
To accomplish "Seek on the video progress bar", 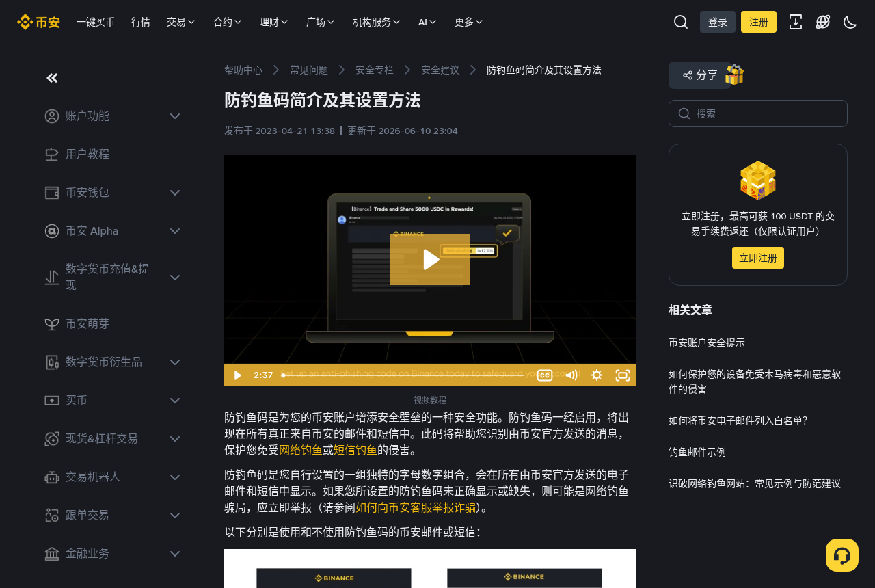I will click(x=403, y=375).
